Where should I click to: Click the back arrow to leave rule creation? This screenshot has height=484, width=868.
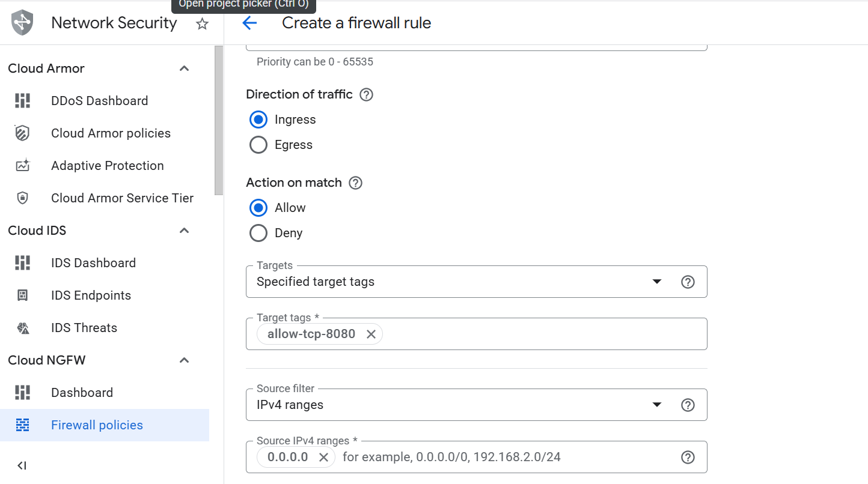[250, 23]
